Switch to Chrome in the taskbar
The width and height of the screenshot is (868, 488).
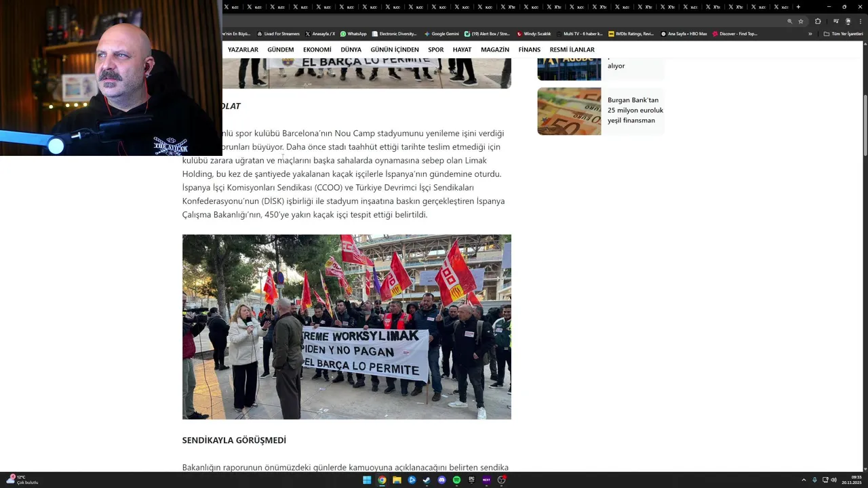coord(382,480)
